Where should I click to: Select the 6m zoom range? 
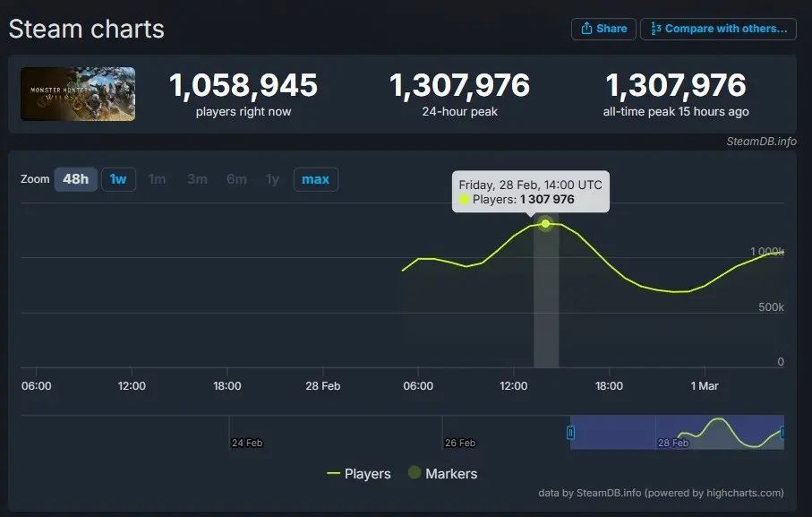click(236, 179)
